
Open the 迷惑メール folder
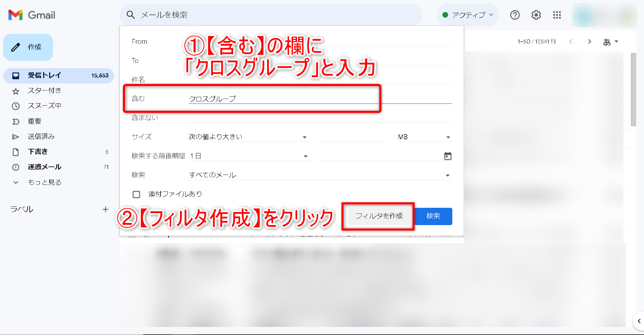(x=45, y=167)
